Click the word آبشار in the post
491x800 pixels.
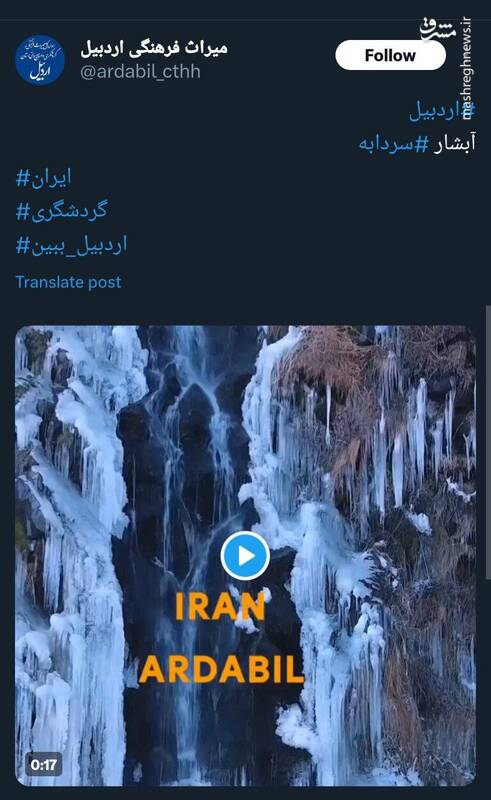coord(455,144)
